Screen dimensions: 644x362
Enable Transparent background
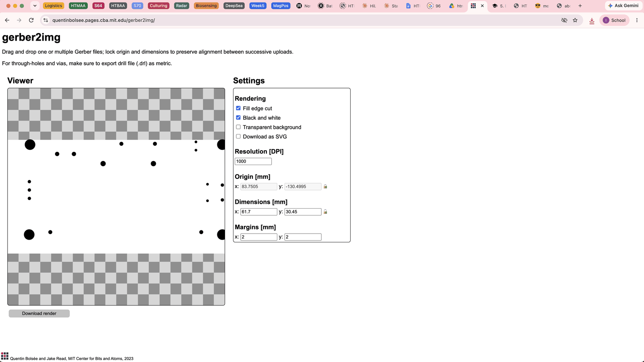click(238, 127)
